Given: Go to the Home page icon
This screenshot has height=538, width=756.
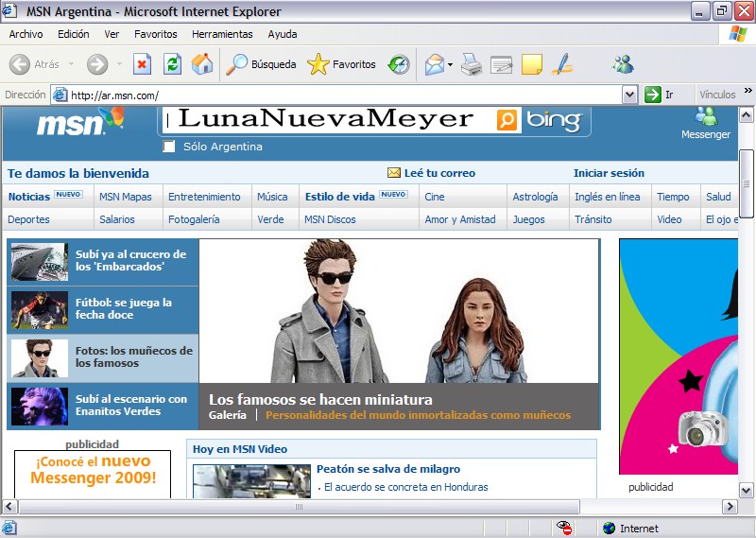Looking at the screenshot, I should (x=202, y=64).
